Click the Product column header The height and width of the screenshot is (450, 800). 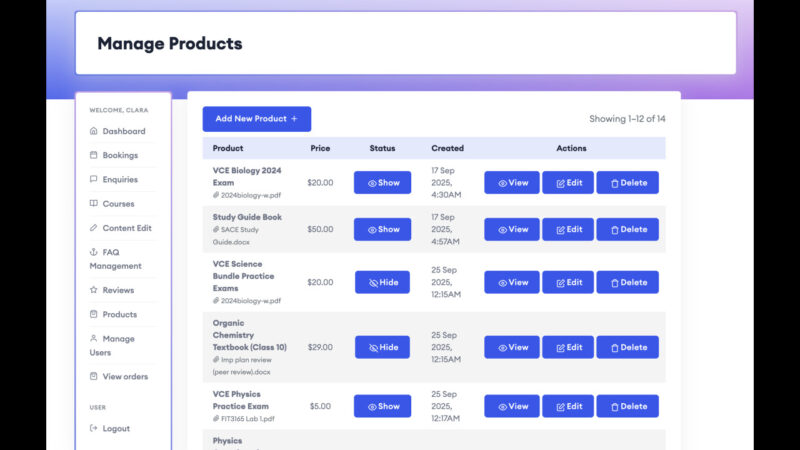pos(228,148)
